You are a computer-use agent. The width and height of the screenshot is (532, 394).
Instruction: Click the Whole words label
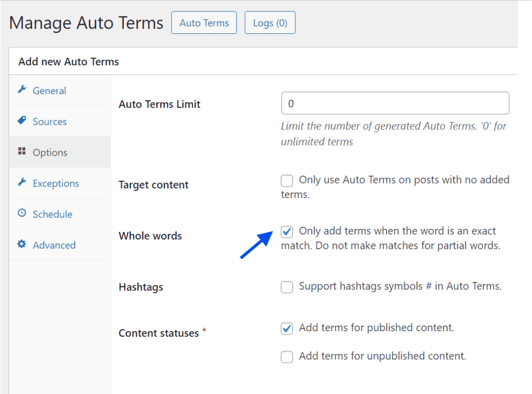150,236
